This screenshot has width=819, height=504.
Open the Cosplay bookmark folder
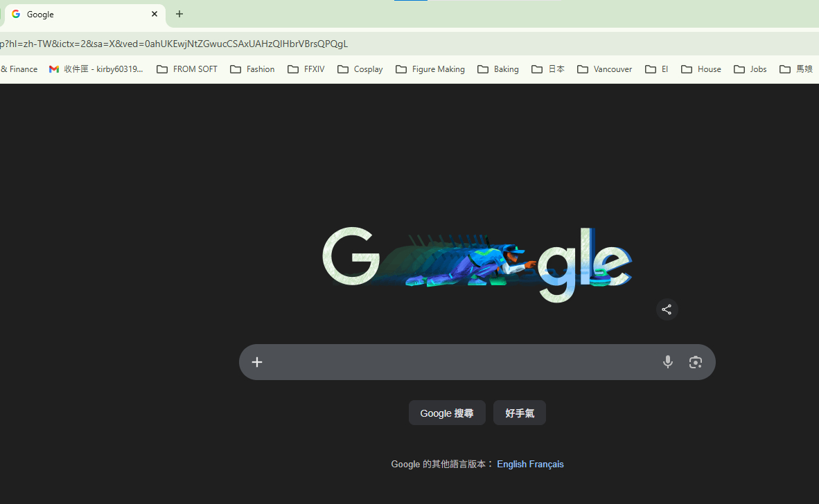[x=360, y=69]
